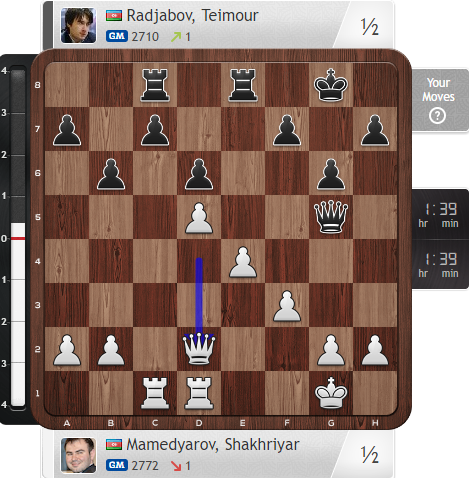469x478 pixels.
Task: Click the evaluation bar on the left
Action: coord(18,238)
